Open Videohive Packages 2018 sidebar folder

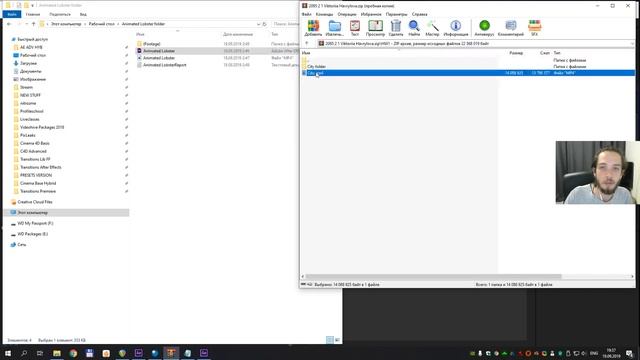coord(42,127)
